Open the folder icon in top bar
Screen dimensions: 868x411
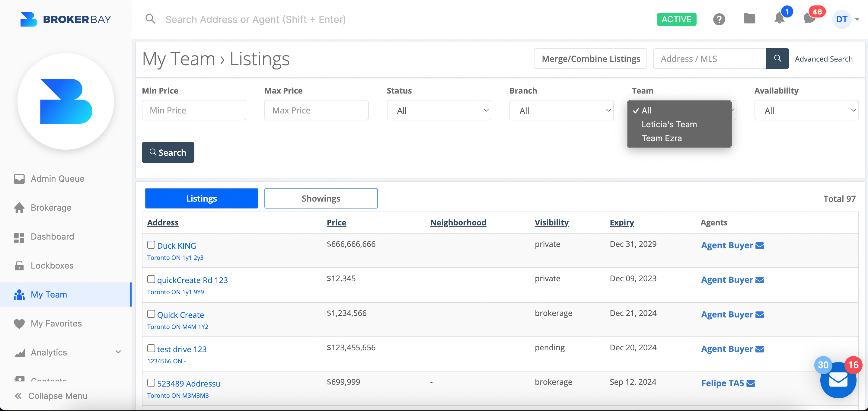point(749,18)
